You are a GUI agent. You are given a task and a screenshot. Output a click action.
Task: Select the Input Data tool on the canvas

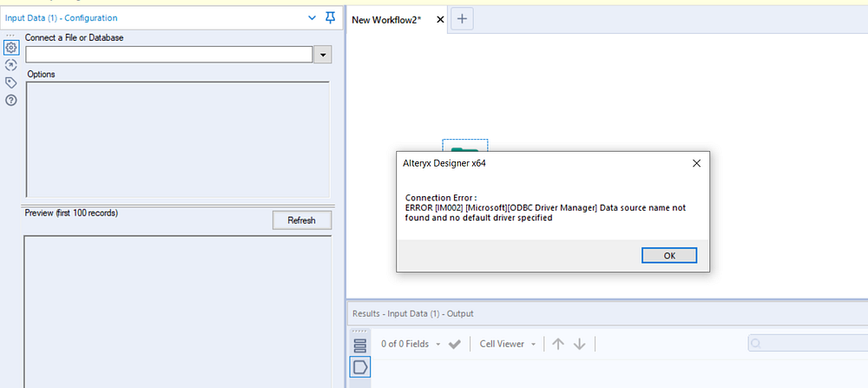(x=465, y=146)
